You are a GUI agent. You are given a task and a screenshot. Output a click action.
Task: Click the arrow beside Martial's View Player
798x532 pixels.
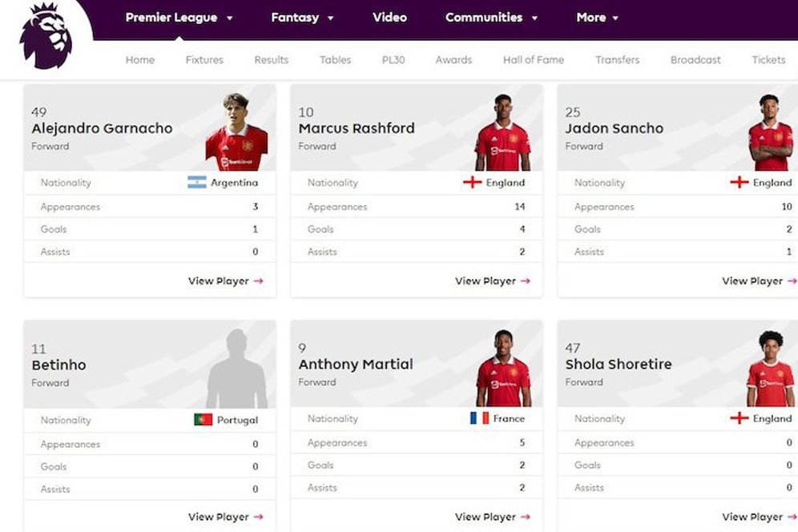[x=526, y=517]
